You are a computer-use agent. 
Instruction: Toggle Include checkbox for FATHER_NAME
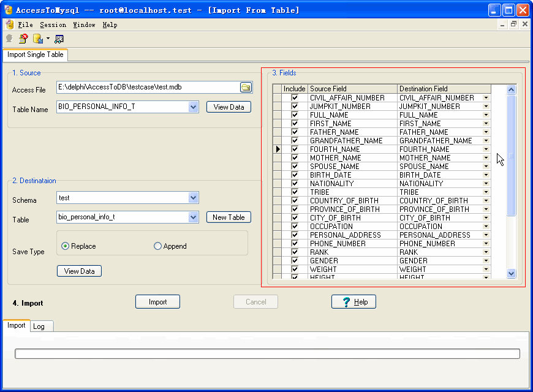tap(295, 132)
